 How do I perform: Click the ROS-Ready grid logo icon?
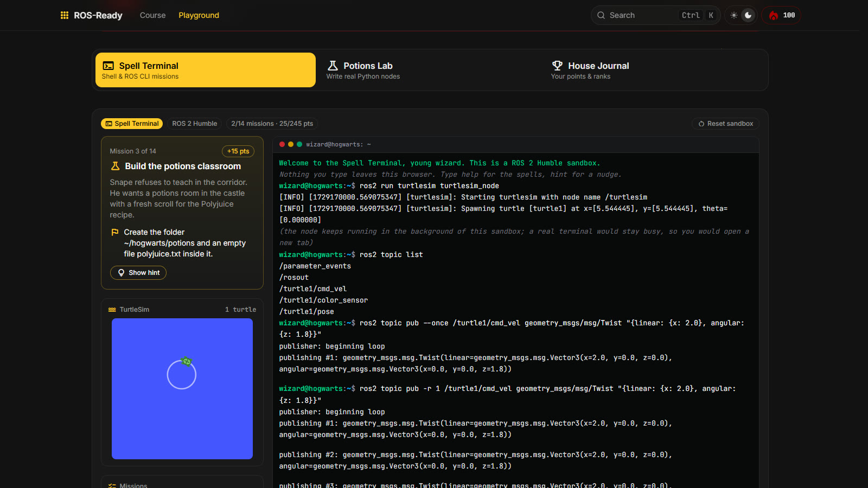click(x=65, y=15)
